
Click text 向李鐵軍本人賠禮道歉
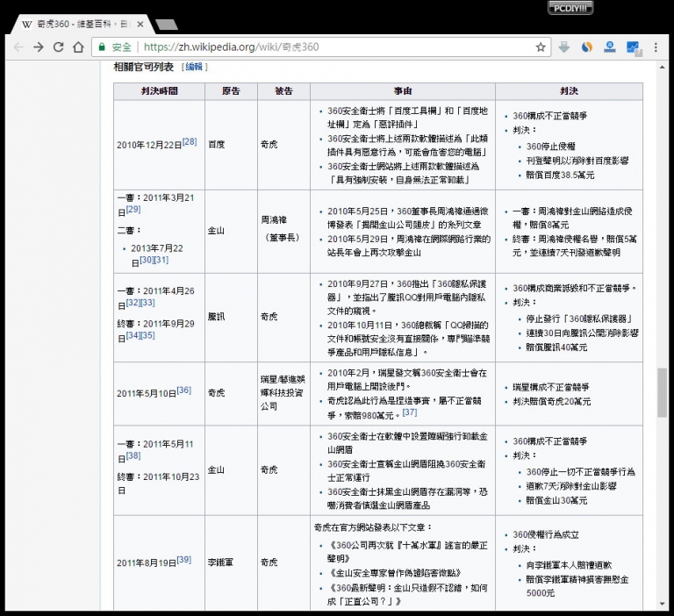point(569,565)
